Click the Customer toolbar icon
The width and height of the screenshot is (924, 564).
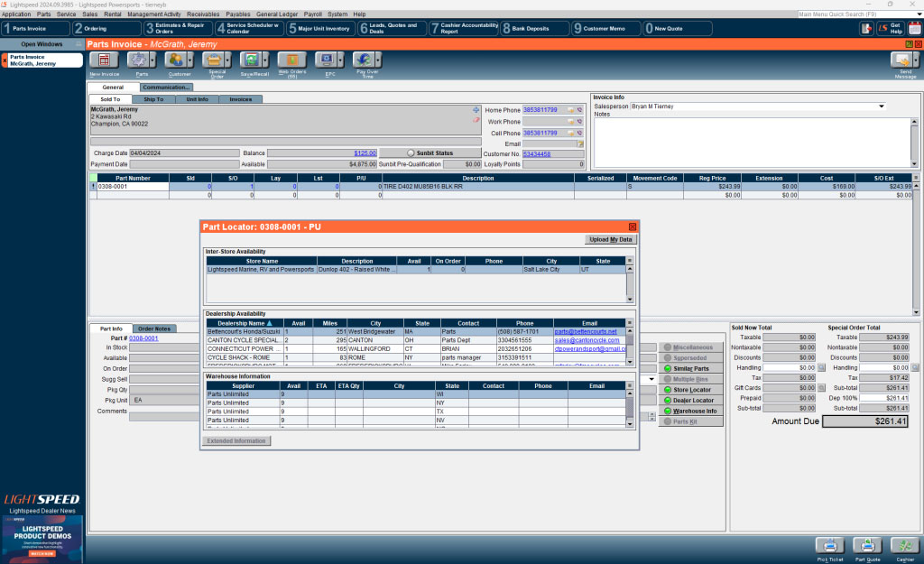tap(176, 60)
